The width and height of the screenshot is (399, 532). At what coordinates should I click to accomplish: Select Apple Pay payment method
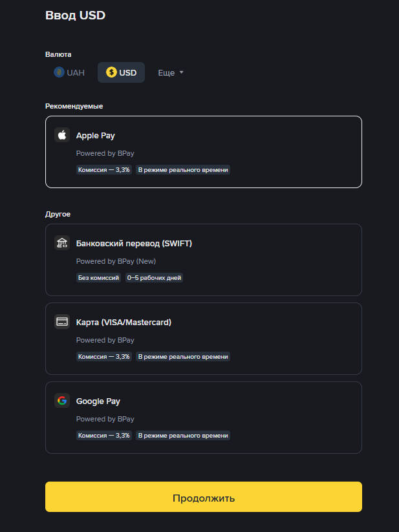204,152
